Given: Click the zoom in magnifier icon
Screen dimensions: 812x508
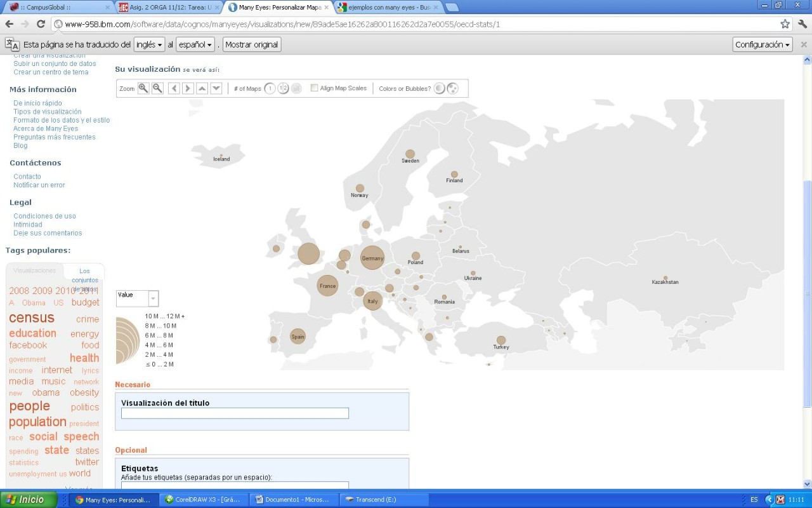Looking at the screenshot, I should click(x=143, y=88).
